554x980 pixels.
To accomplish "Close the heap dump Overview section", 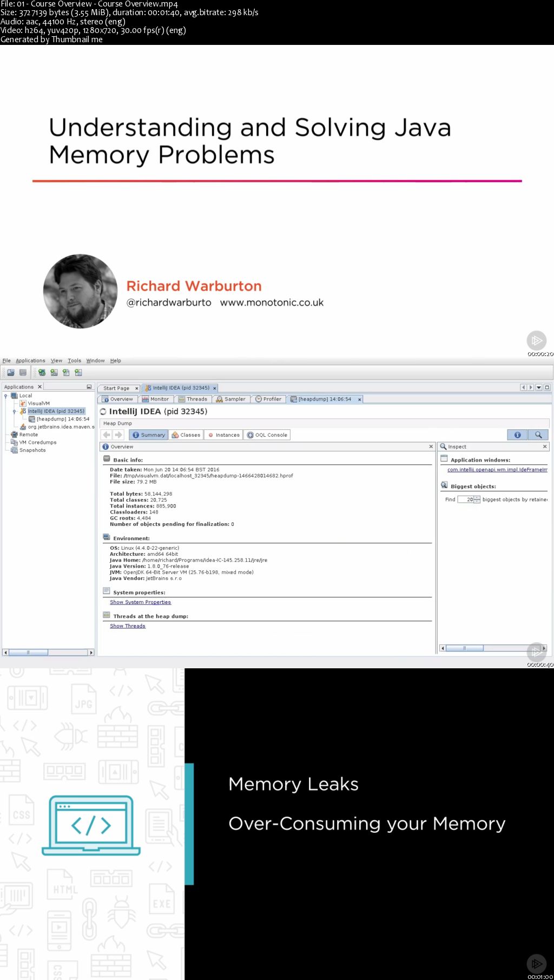I will (x=431, y=446).
